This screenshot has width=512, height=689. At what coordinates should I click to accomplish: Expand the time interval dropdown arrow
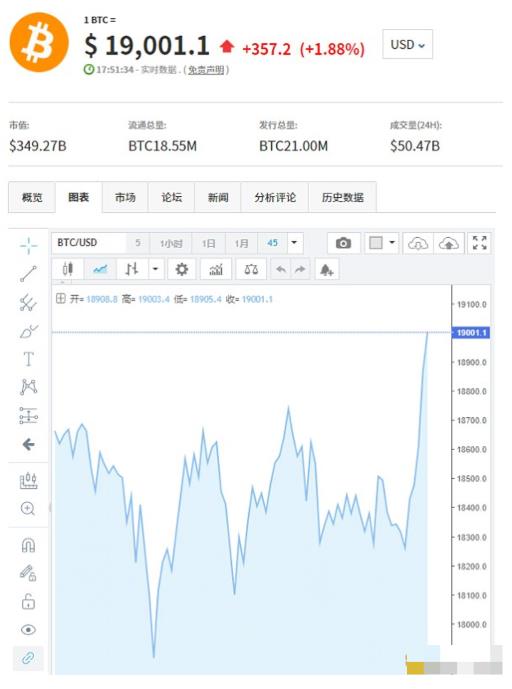coord(294,243)
